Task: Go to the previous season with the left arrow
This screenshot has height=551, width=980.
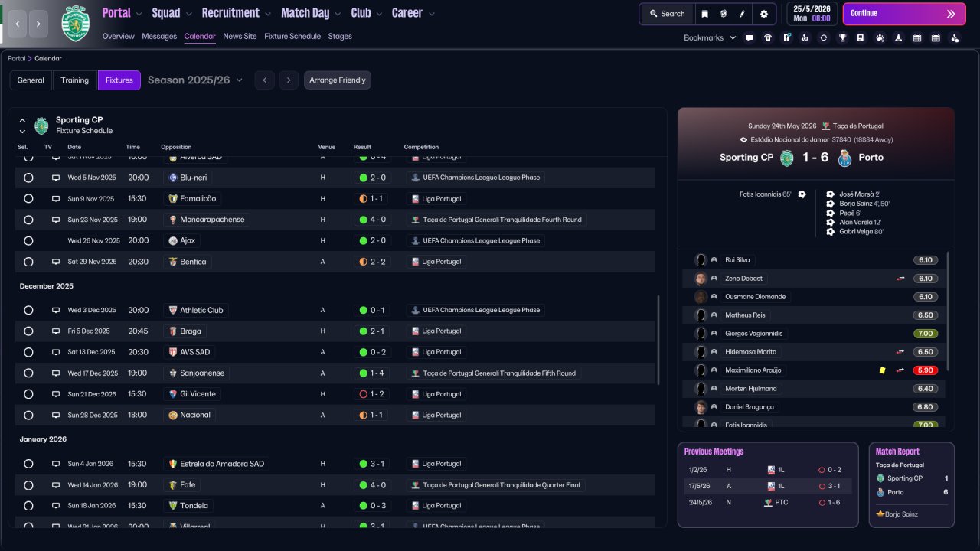Action: click(264, 80)
